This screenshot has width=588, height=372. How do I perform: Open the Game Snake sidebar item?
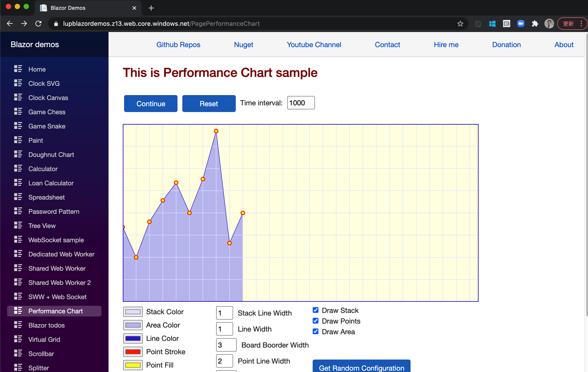47,126
